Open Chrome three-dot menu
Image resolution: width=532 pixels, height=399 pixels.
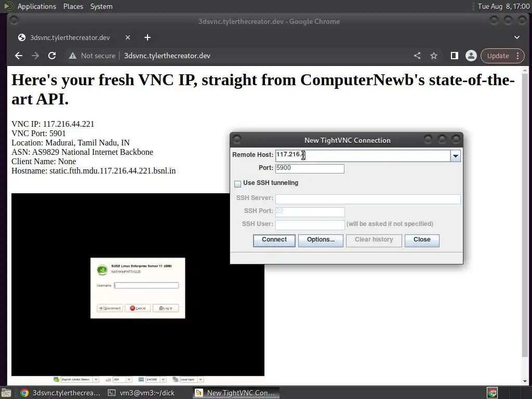click(518, 56)
